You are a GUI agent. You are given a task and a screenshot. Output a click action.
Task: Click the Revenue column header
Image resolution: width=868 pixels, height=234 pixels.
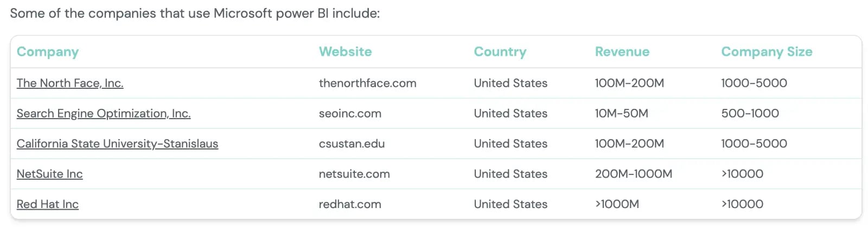(622, 51)
